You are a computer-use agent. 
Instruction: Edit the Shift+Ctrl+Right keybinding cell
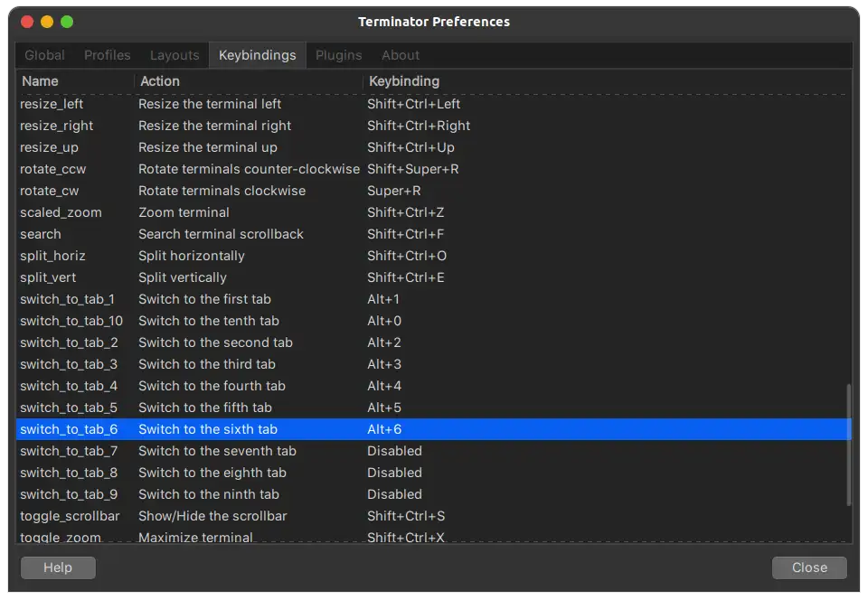pyautogui.click(x=419, y=127)
